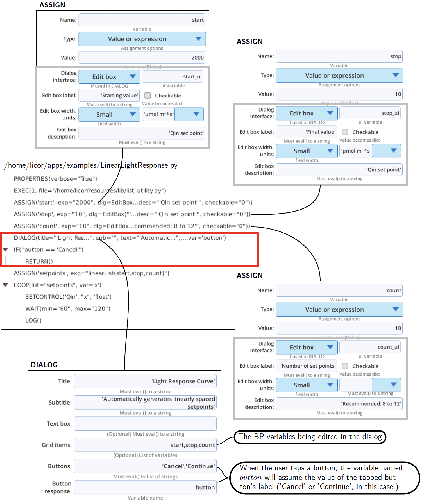Click Edit box label field 'Final value'
Viewport: 422px width, 504px height.
307,132
